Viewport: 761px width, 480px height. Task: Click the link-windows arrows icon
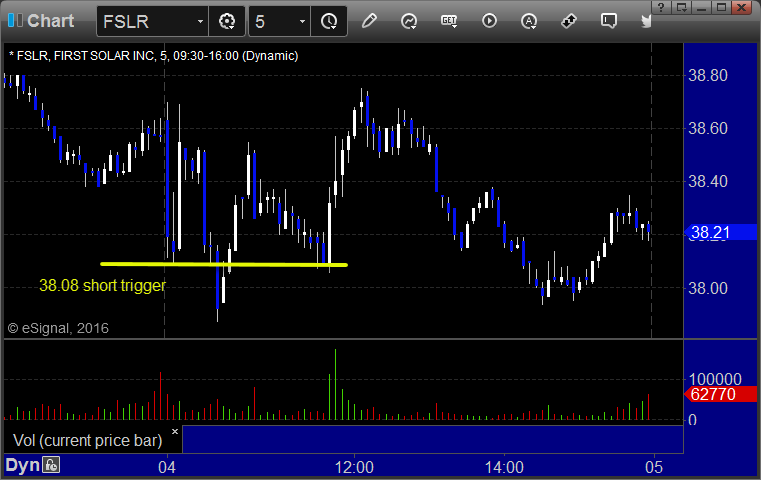[x=569, y=21]
